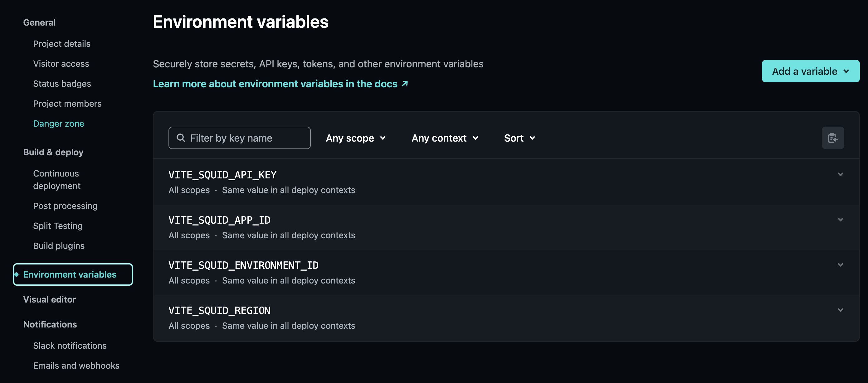Go to Project details settings
868x383 pixels.
click(62, 43)
